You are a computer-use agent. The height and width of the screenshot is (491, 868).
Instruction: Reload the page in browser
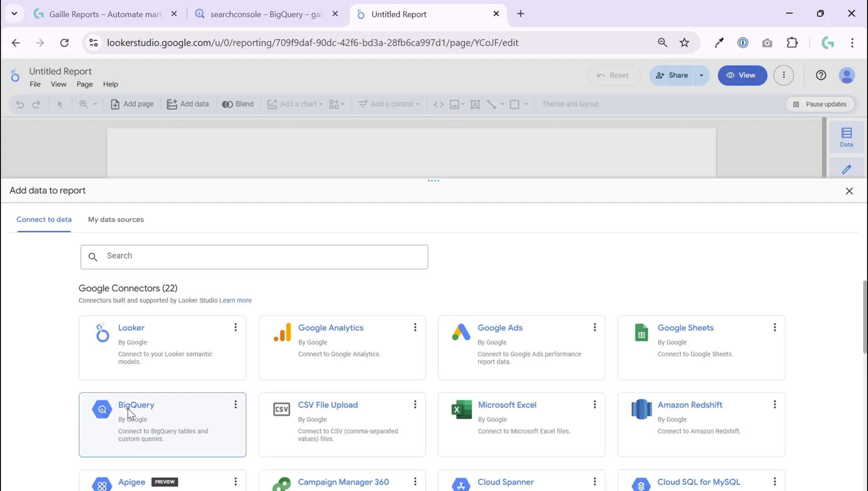65,43
